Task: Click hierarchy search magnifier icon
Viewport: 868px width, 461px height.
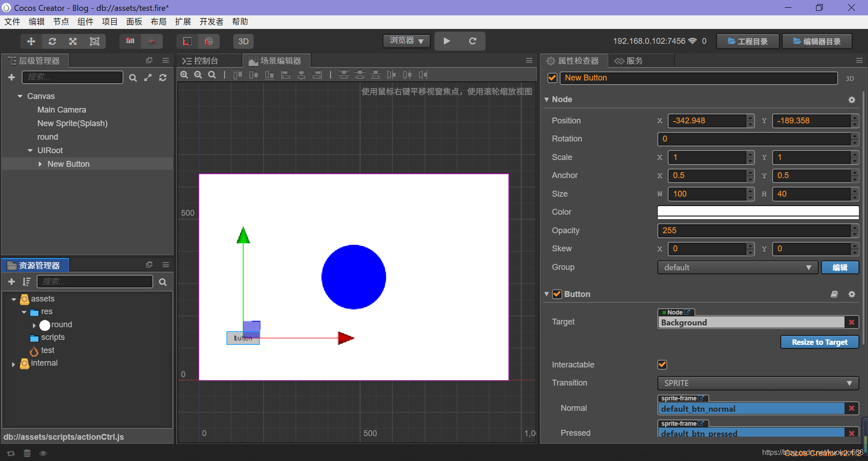Action: tap(133, 78)
